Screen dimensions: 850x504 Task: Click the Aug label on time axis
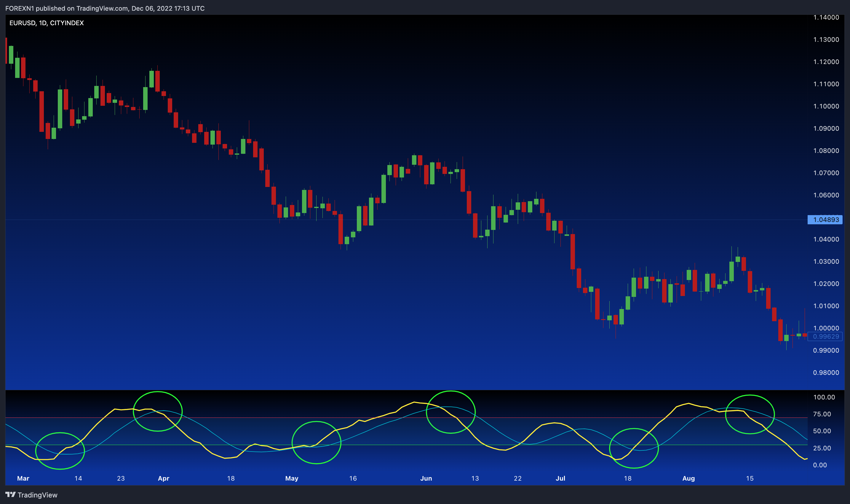pyautogui.click(x=689, y=478)
